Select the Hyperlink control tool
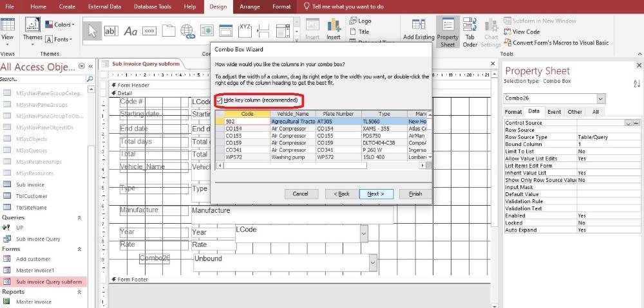The width and height of the screenshot is (644, 308). 187,31
